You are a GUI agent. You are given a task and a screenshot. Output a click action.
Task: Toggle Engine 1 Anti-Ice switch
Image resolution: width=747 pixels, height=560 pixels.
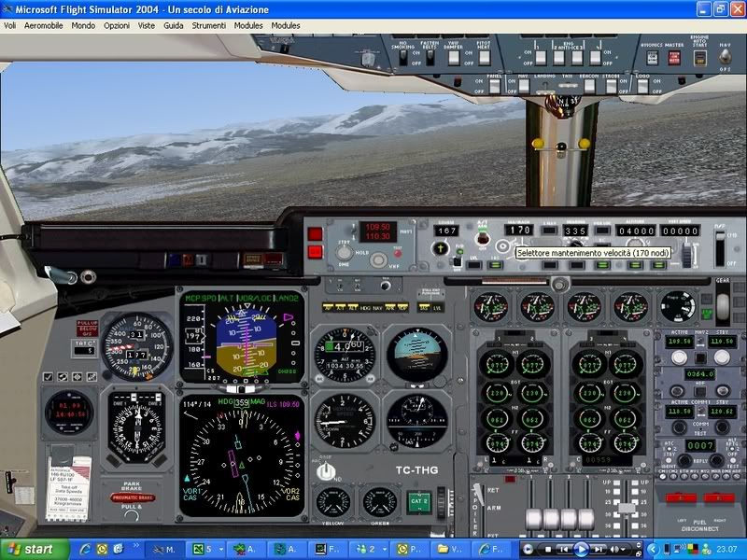coord(541,58)
